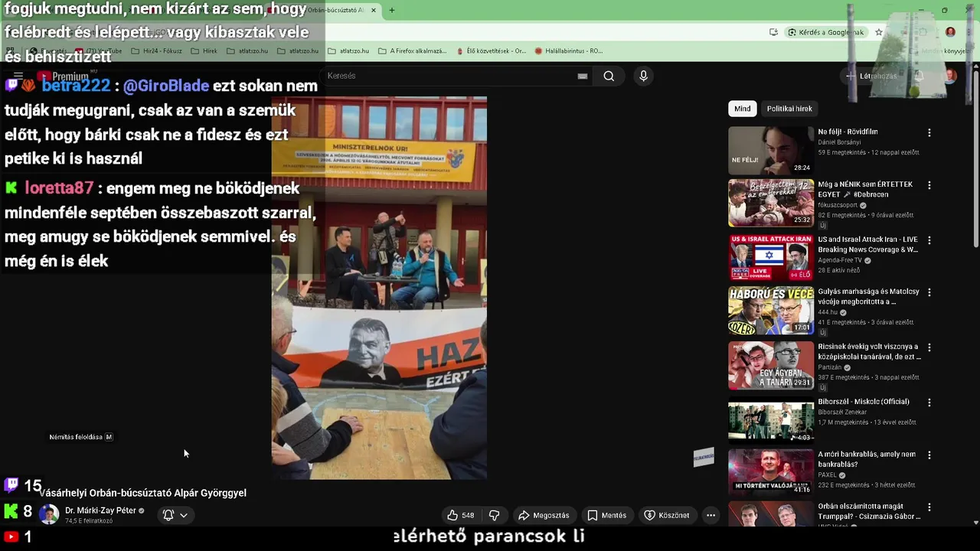980x551 pixels.
Task: Click the channel name PAXEL
Action: (827, 474)
